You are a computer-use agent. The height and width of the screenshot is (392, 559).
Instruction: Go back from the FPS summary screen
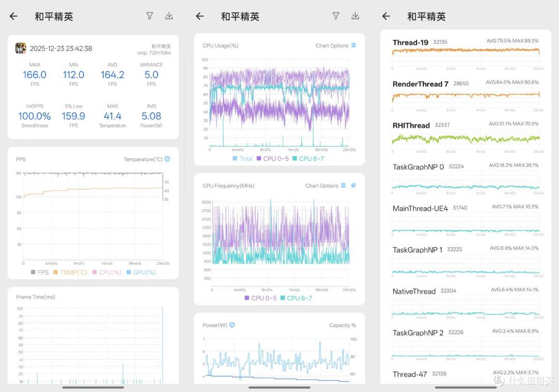(x=13, y=16)
